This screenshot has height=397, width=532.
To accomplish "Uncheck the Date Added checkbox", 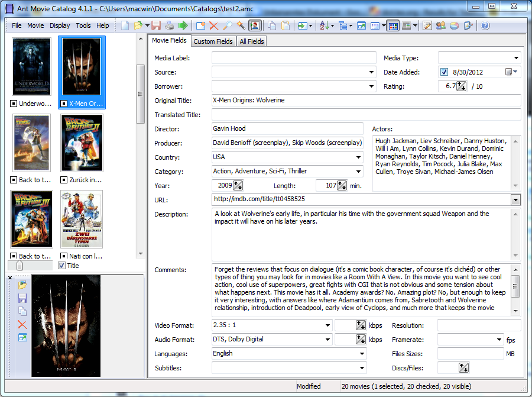I will point(444,72).
